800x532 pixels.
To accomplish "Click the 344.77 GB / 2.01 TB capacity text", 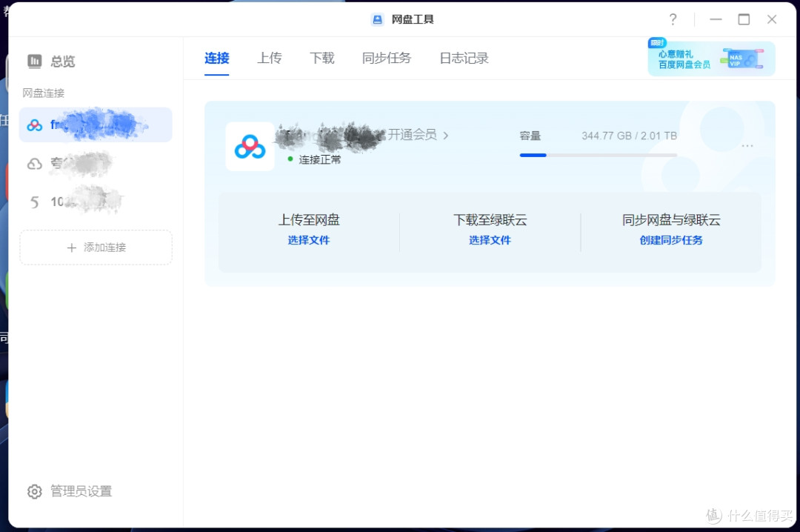I will [x=629, y=136].
